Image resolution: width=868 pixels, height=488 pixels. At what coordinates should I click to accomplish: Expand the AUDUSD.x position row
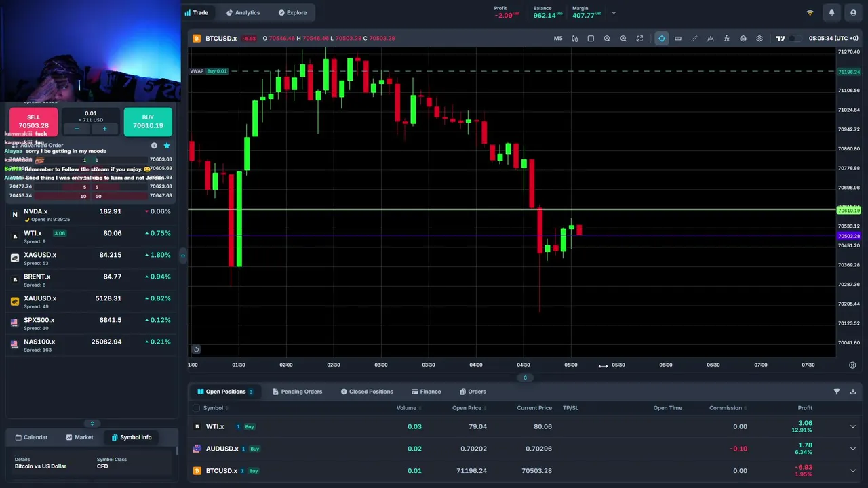[853, 449]
